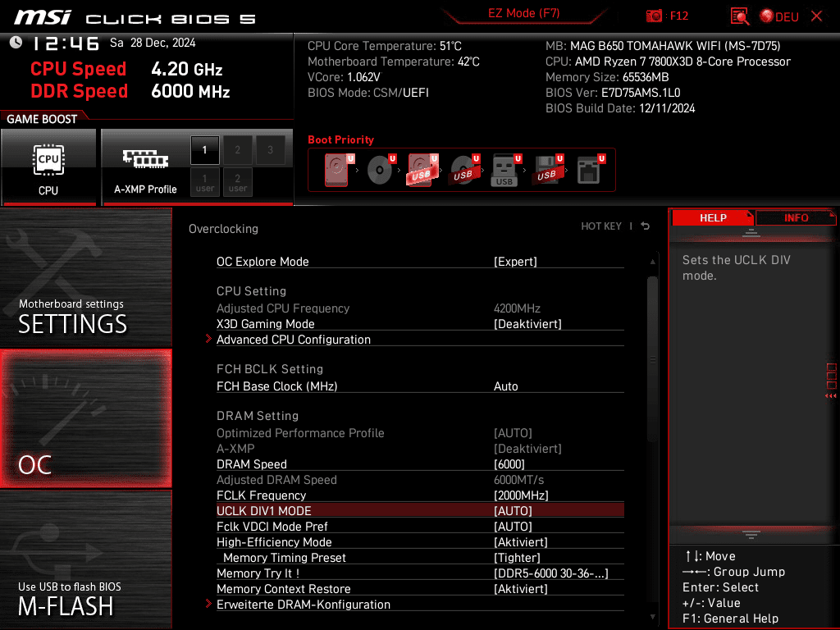Click the clock icon beside 12:46

coord(16,43)
